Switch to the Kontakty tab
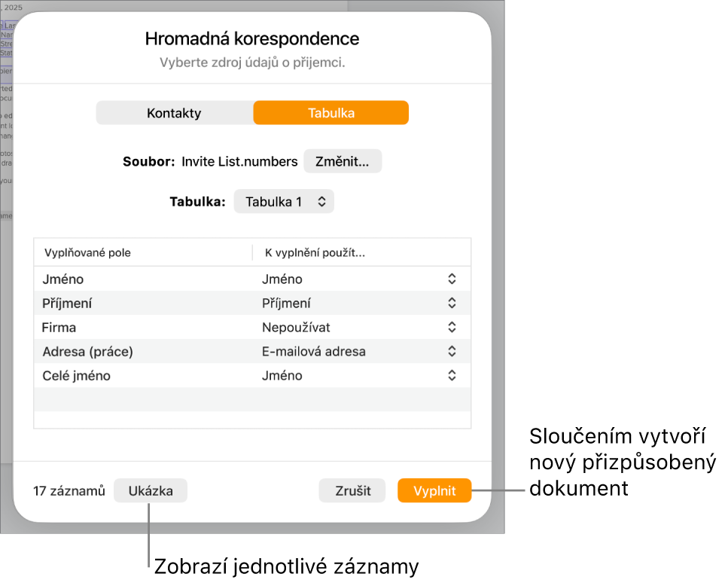This screenshot has width=728, height=583. pos(175,113)
